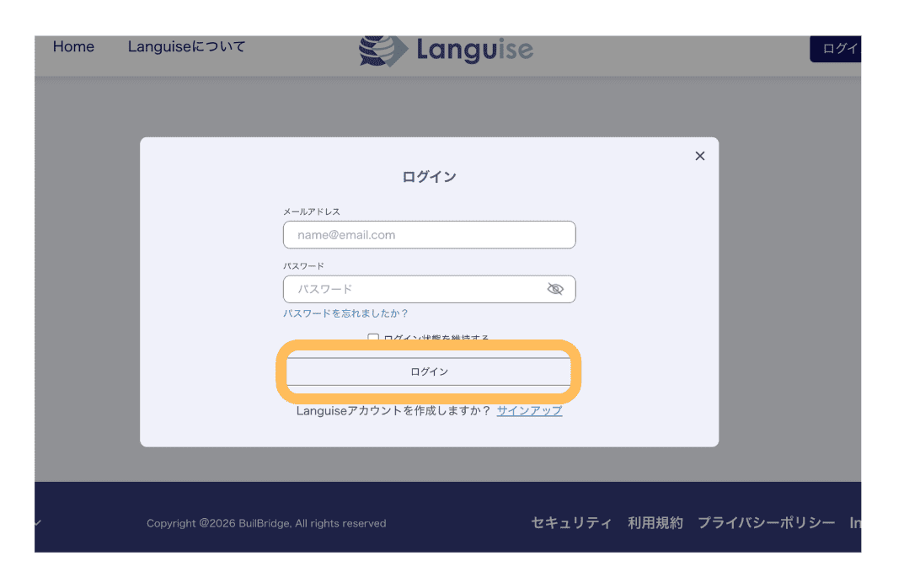This screenshot has height=588, width=920.
Task: Click the メールアドレス label above the email field
Action: click(x=312, y=211)
